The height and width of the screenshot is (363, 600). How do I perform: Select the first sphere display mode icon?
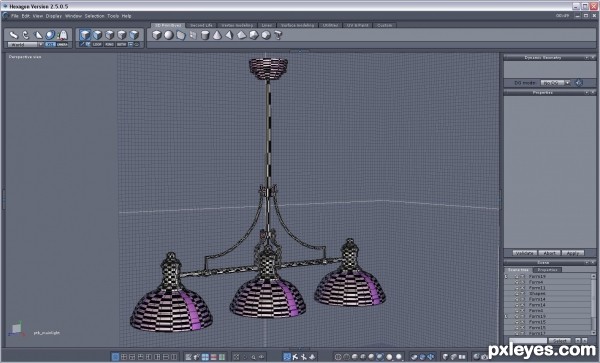point(338,357)
